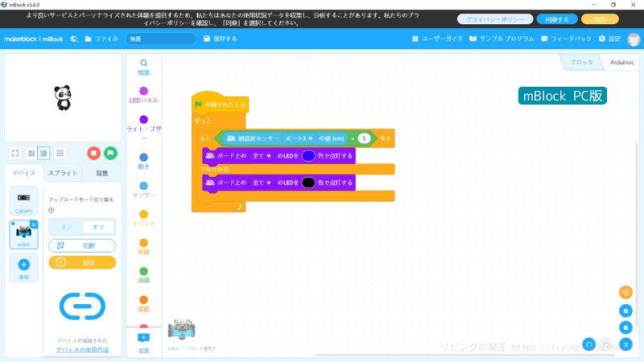This screenshot has width=644, height=362.
Task: Switch to the デバイス tab
Action: (x=23, y=173)
